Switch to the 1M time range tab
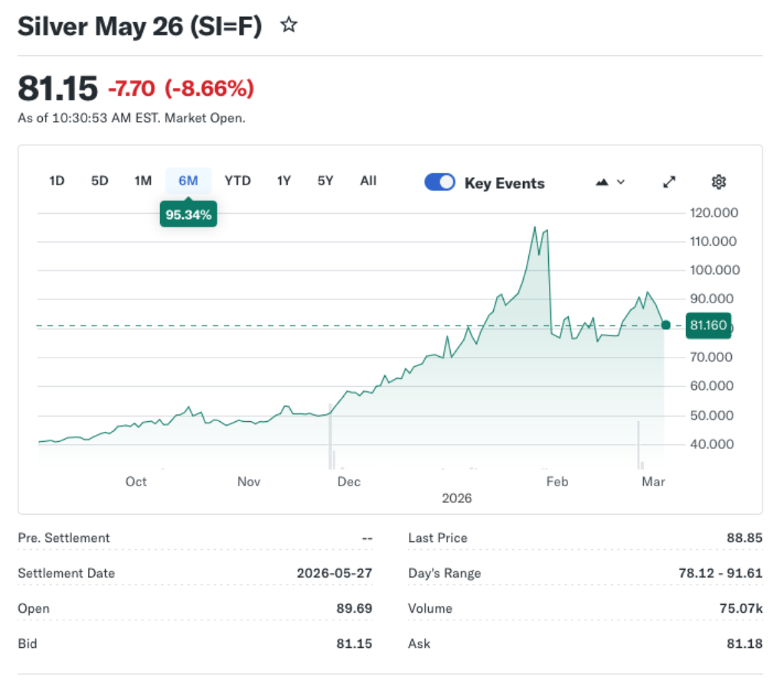Image resolution: width=784 pixels, height=690 pixels. [x=142, y=181]
